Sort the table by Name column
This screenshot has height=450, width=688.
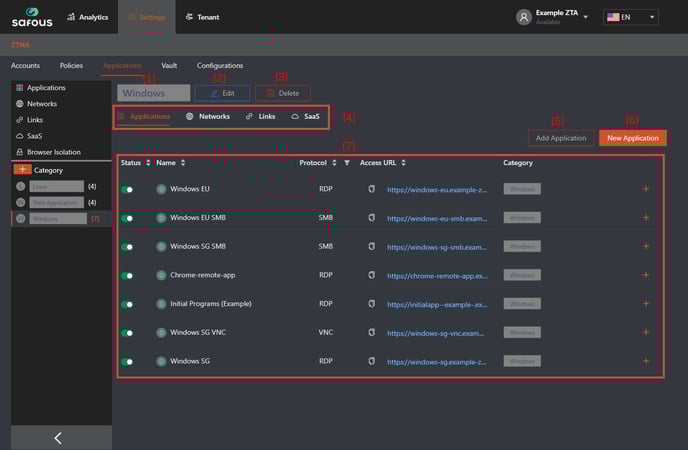pyautogui.click(x=182, y=162)
